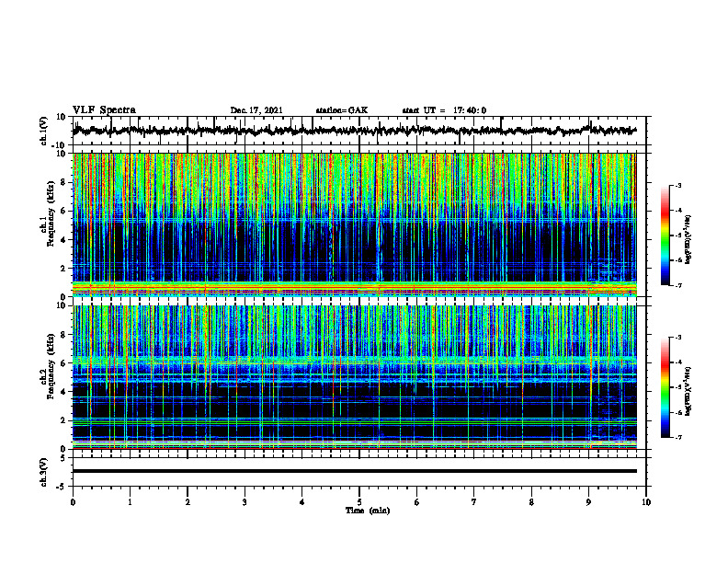Click the "ch.1(V)" waveform axis label
Viewport: 728px width, 563px height.
pyautogui.click(x=44, y=131)
